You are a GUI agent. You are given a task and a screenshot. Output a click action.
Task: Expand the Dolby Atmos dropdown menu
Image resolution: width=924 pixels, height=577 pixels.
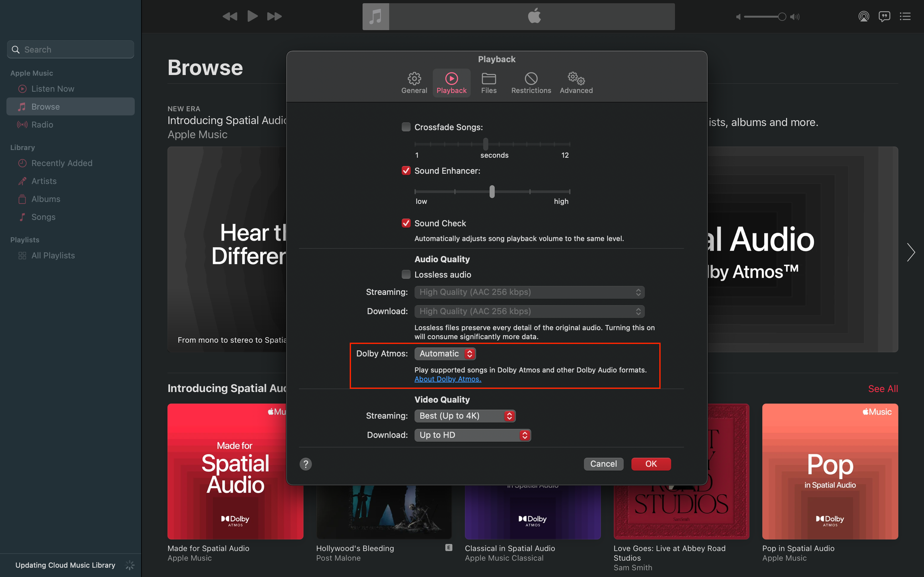(444, 353)
